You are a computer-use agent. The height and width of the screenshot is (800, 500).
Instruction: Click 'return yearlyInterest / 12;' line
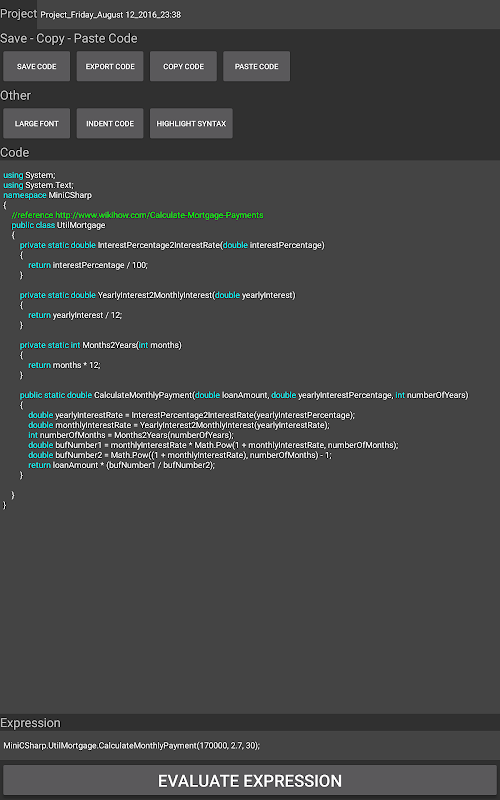(x=75, y=315)
